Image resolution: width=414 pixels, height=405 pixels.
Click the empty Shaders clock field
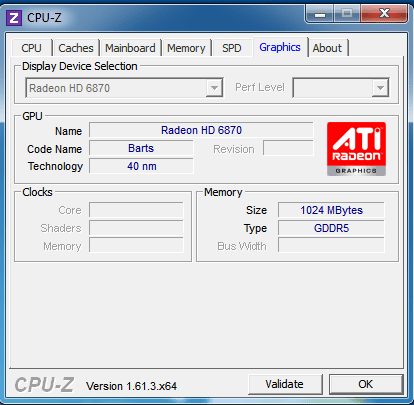(136, 228)
